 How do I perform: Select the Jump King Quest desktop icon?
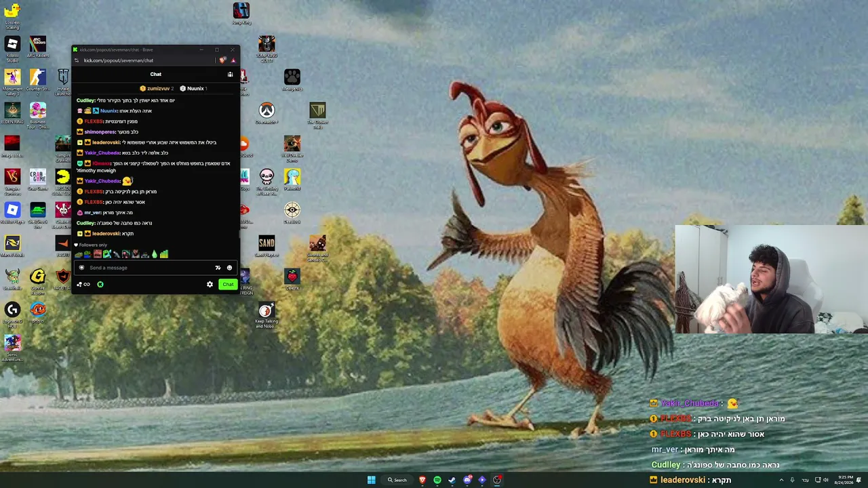(x=267, y=49)
